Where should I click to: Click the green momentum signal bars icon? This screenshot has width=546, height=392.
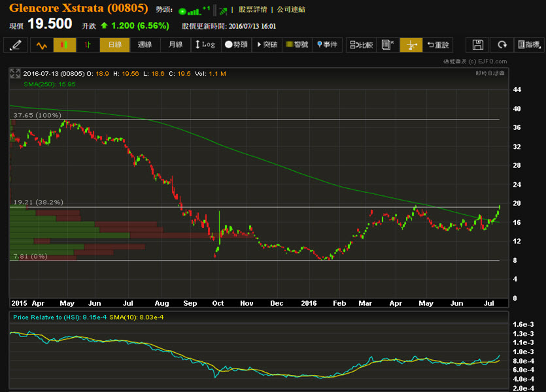pos(194,11)
